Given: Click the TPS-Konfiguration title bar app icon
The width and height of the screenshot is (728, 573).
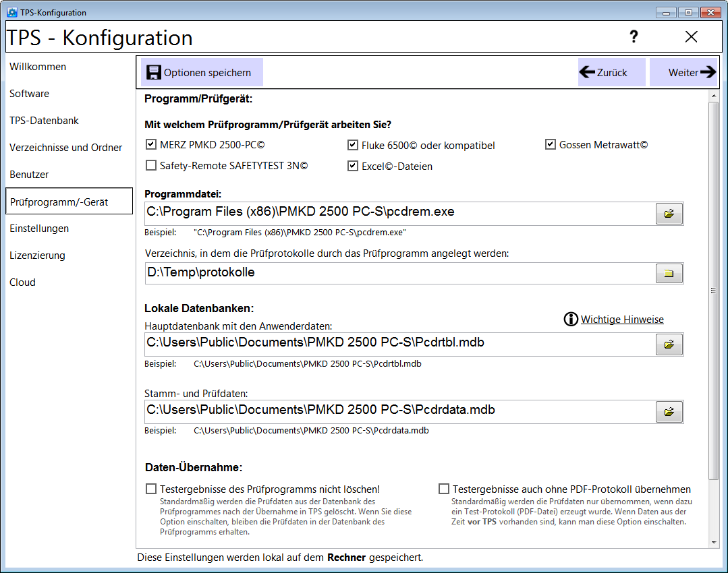Looking at the screenshot, I should (x=12, y=12).
